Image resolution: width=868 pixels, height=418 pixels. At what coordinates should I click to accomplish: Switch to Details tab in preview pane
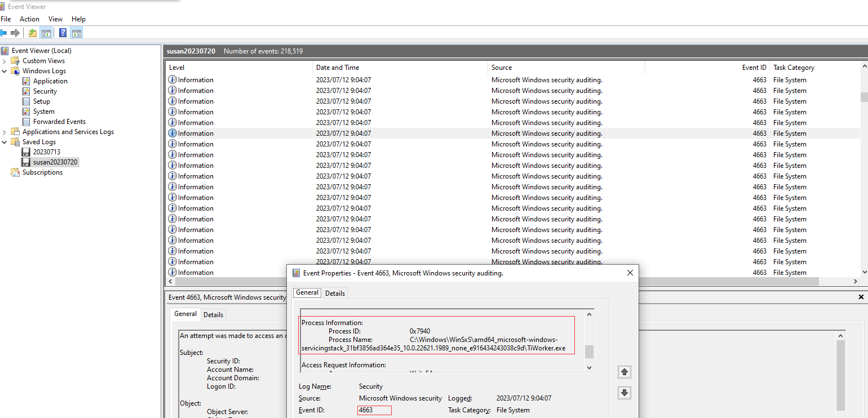(213, 315)
